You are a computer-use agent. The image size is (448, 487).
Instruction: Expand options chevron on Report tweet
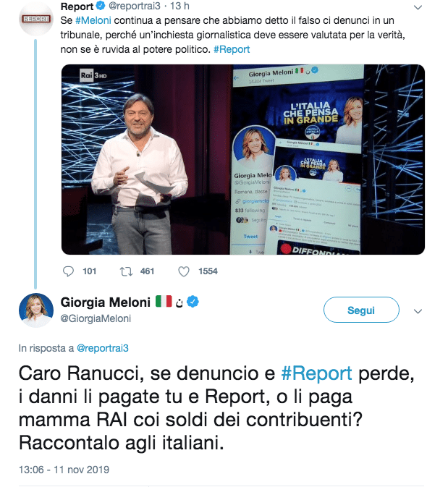pyautogui.click(x=418, y=7)
